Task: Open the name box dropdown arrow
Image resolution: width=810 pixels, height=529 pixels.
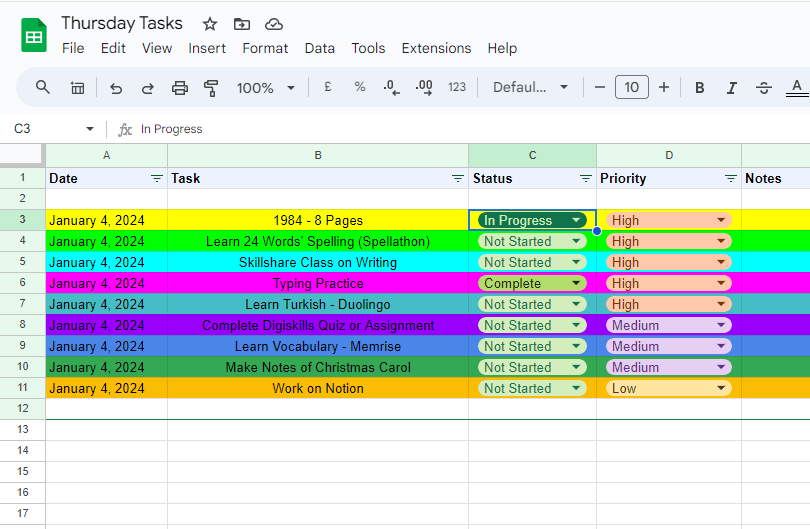Action: tap(90, 129)
